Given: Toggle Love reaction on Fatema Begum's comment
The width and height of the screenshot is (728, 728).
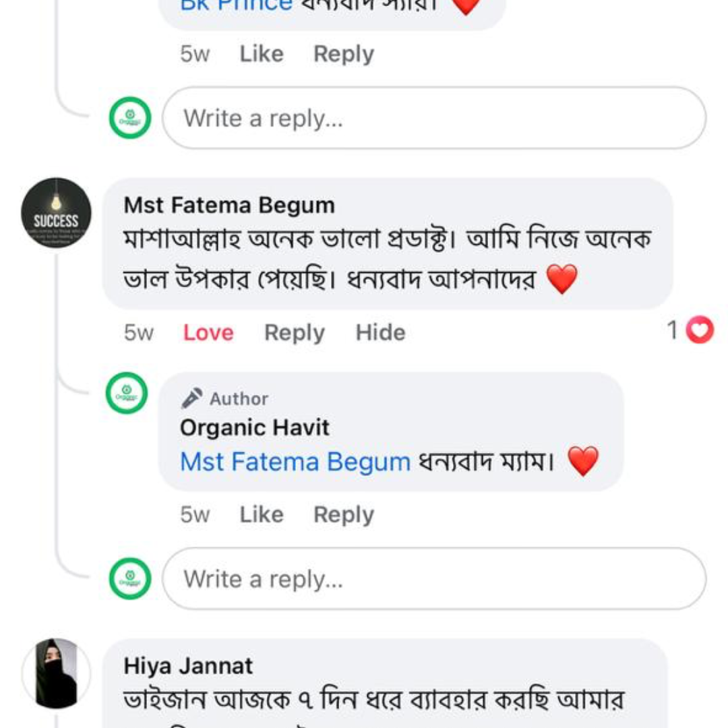Looking at the screenshot, I should point(208,332).
